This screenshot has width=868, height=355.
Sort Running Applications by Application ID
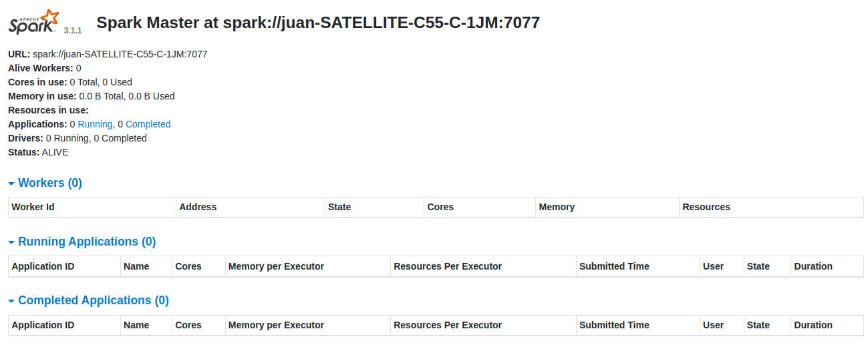click(43, 266)
